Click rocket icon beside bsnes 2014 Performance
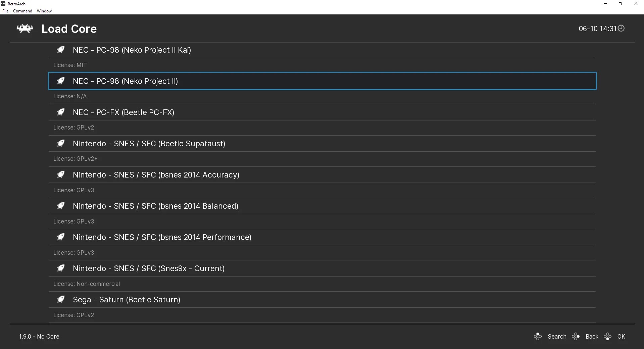 pos(61,237)
